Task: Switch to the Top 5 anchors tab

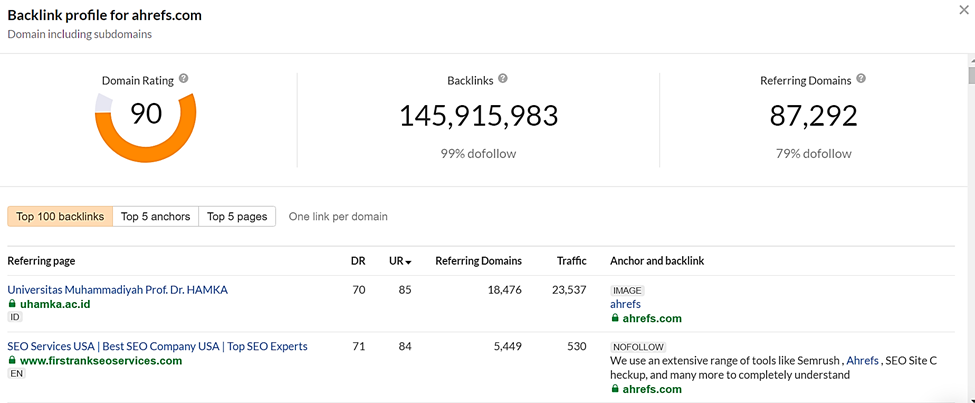Action: coord(155,216)
